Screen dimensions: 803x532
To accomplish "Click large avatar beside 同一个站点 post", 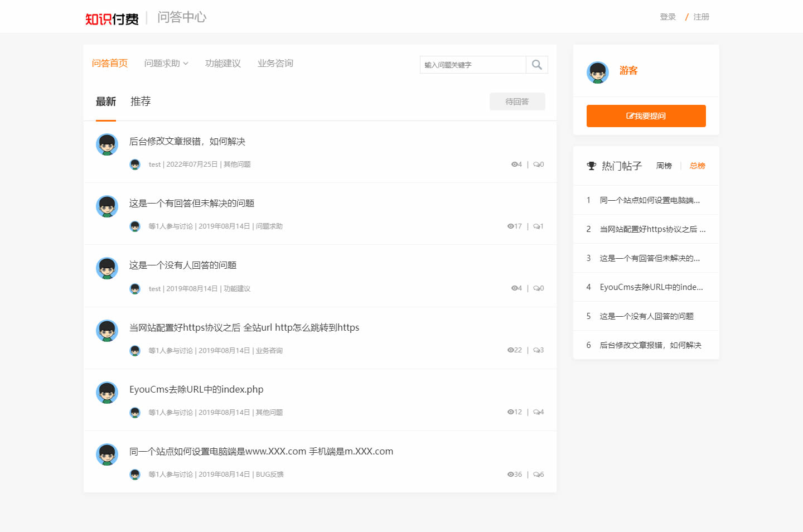I will click(x=107, y=454).
